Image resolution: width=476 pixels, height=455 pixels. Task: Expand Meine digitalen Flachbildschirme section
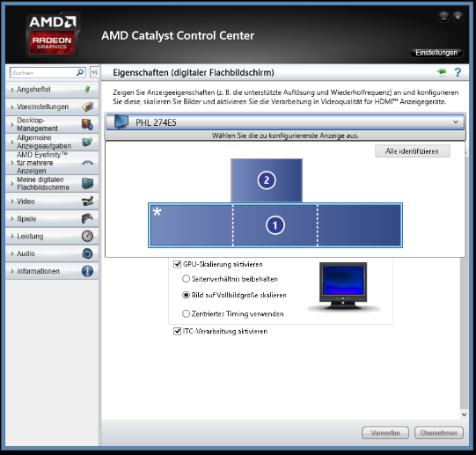52,183
